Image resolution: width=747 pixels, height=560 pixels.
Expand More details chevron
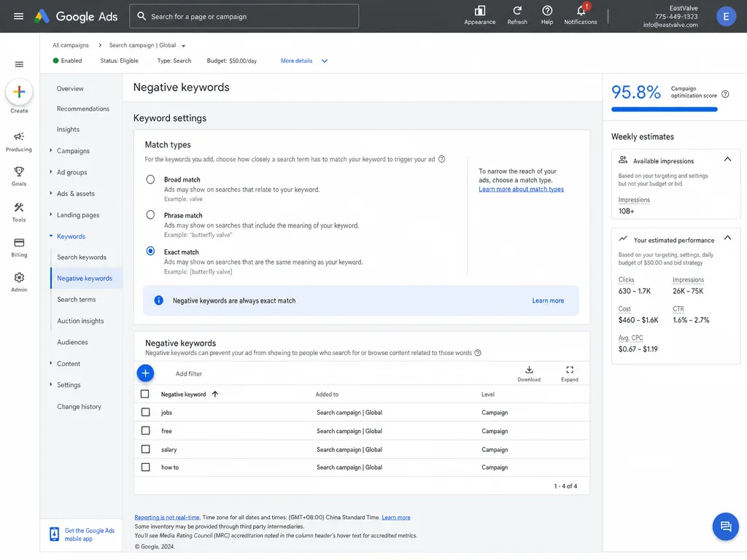pos(325,61)
